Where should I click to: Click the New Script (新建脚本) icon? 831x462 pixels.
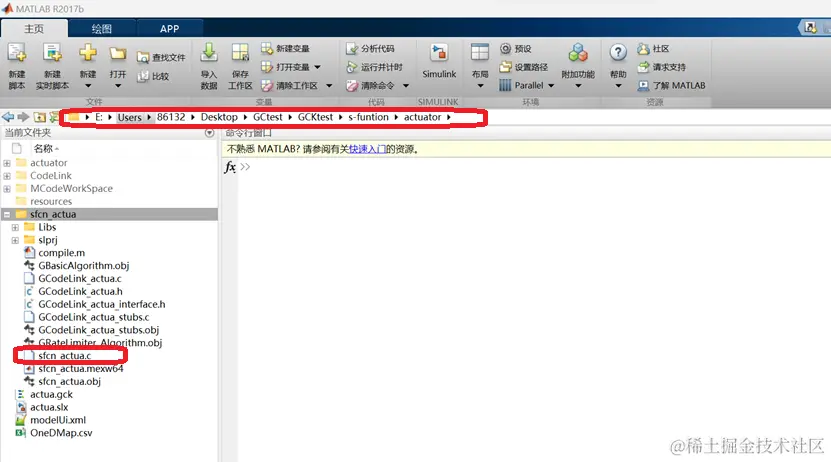coord(16,54)
